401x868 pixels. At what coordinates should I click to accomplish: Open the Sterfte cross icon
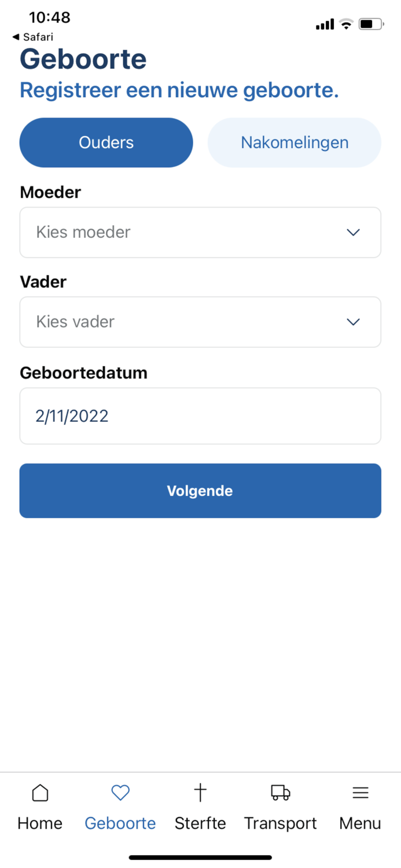pos(200,793)
